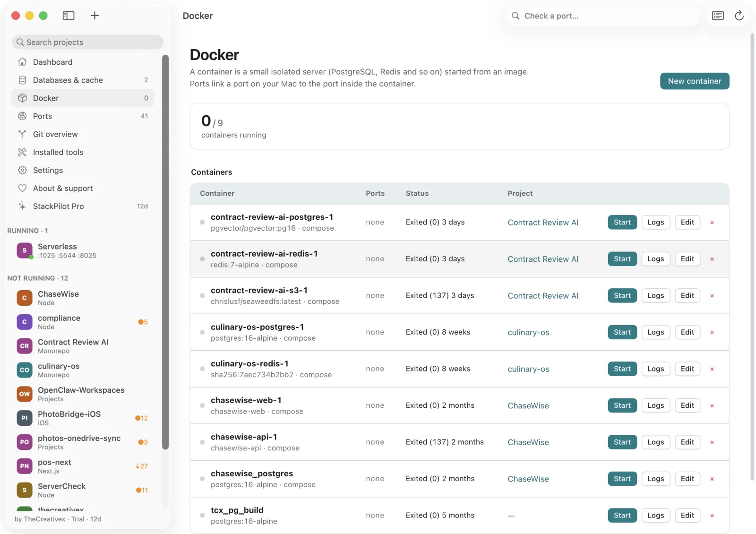Open Databases & cache section
This screenshot has width=756, height=534.
point(83,80)
